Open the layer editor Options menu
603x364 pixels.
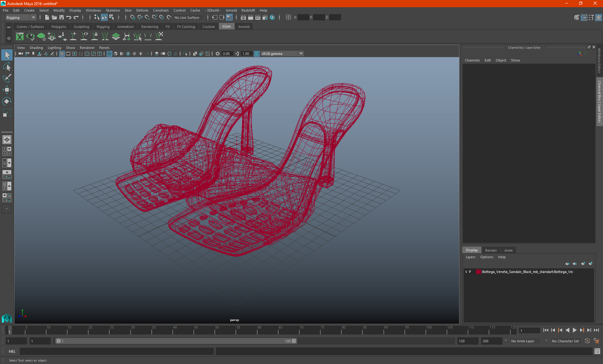[x=486, y=257]
